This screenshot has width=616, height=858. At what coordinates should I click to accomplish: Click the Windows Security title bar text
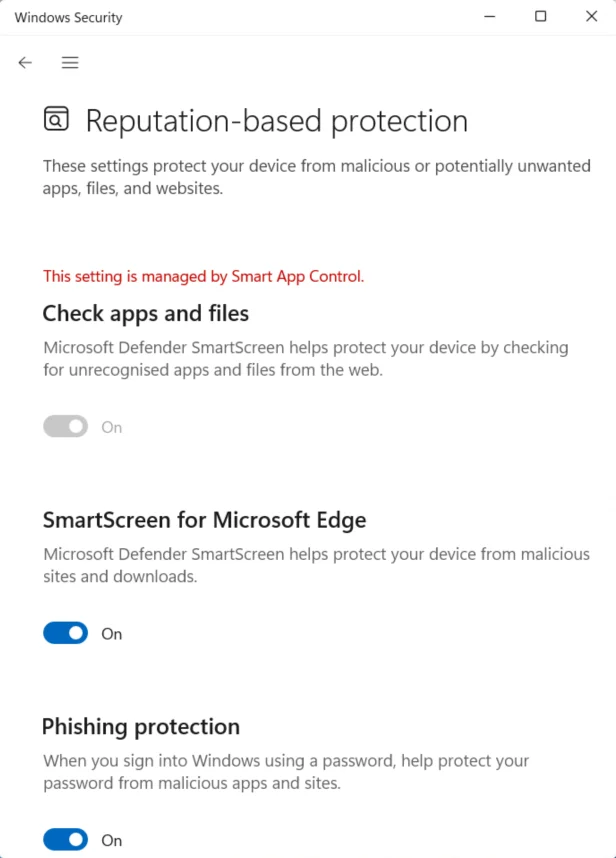[x=68, y=18]
